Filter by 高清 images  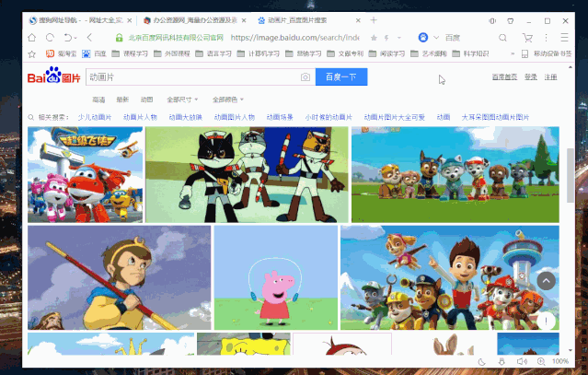[98, 100]
